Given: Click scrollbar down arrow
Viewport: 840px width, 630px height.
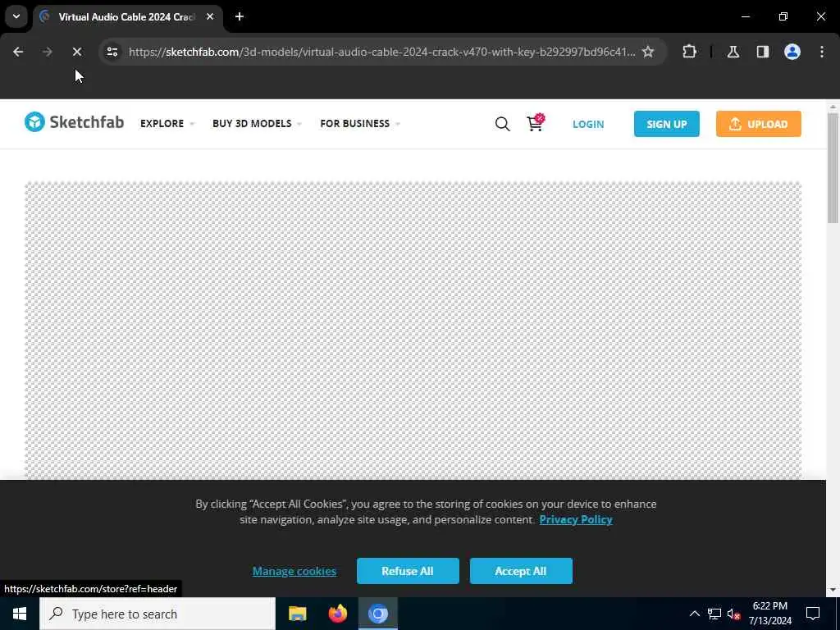Looking at the screenshot, I should click(x=833, y=590).
